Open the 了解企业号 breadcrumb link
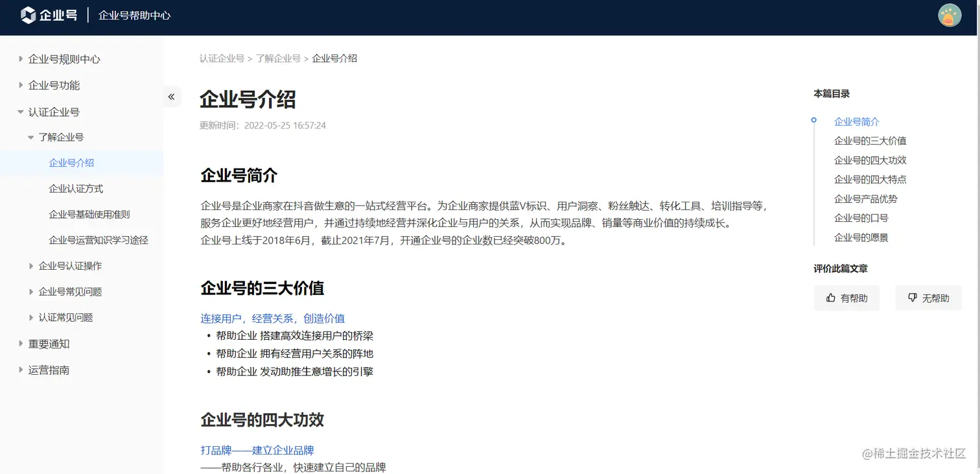980x474 pixels. (x=278, y=58)
